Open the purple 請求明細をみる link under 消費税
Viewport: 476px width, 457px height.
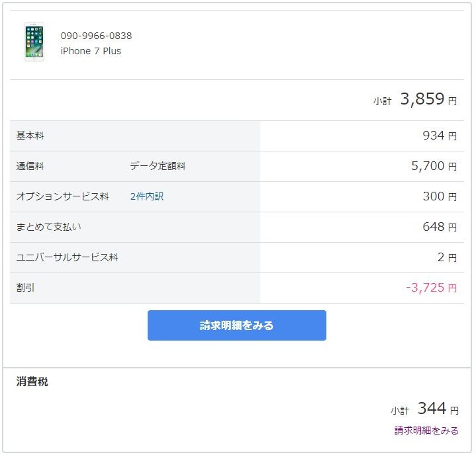(x=426, y=431)
